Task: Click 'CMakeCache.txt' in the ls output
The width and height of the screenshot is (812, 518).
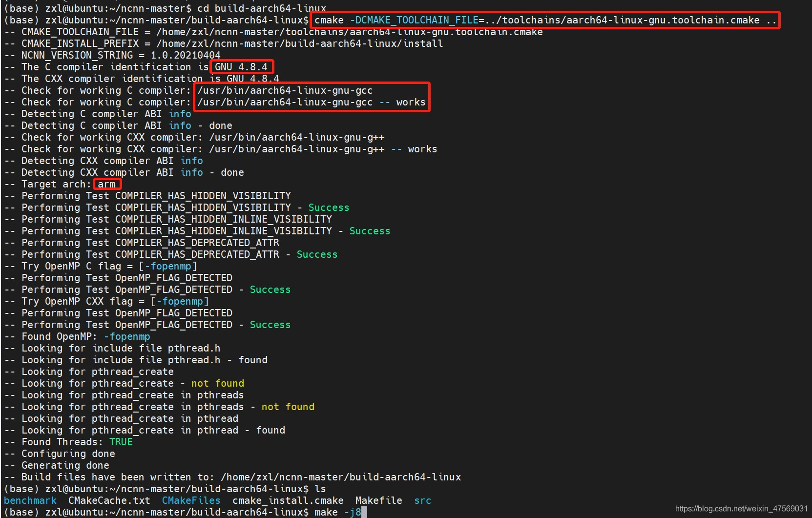Action: coord(109,500)
